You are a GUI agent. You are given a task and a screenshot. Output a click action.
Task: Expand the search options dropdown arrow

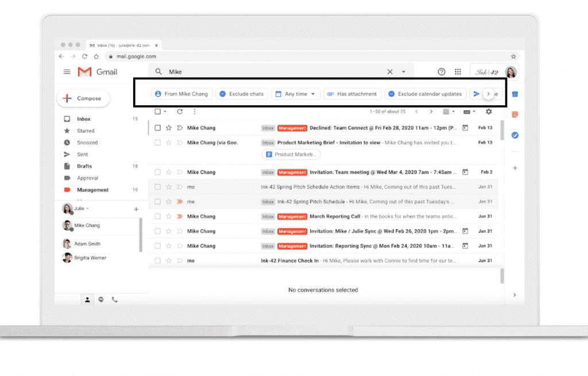pos(404,72)
